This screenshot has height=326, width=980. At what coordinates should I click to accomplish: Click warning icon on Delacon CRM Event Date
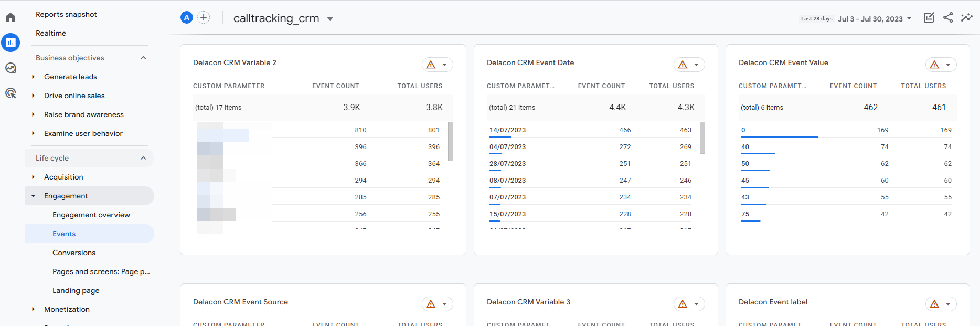(x=683, y=65)
